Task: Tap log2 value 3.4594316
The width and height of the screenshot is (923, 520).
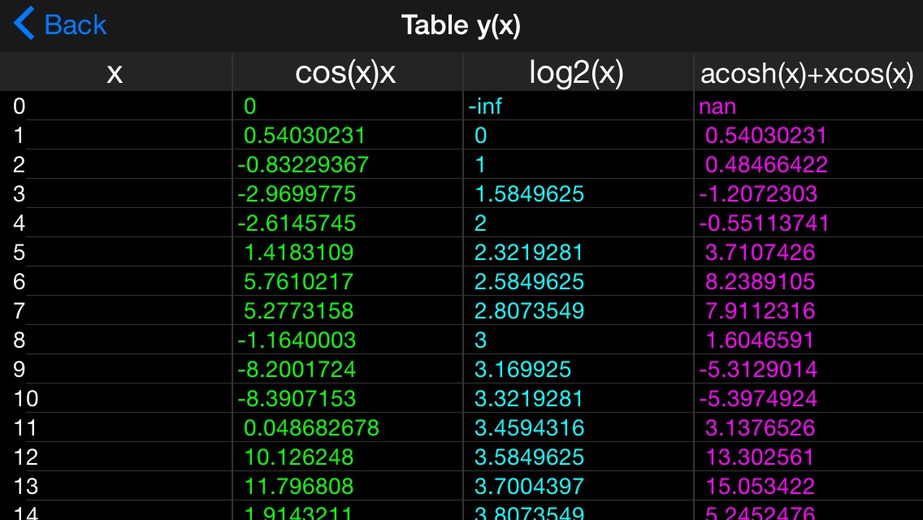Action: click(529, 428)
